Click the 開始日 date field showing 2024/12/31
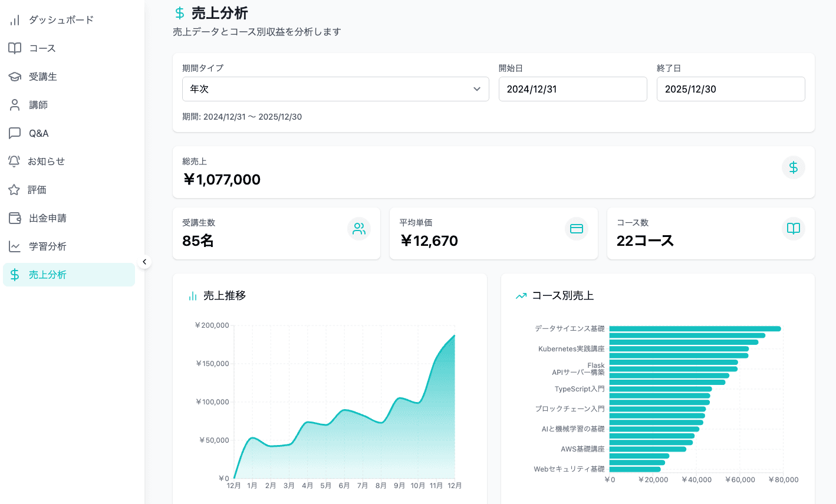The width and height of the screenshot is (836, 504). [572, 89]
